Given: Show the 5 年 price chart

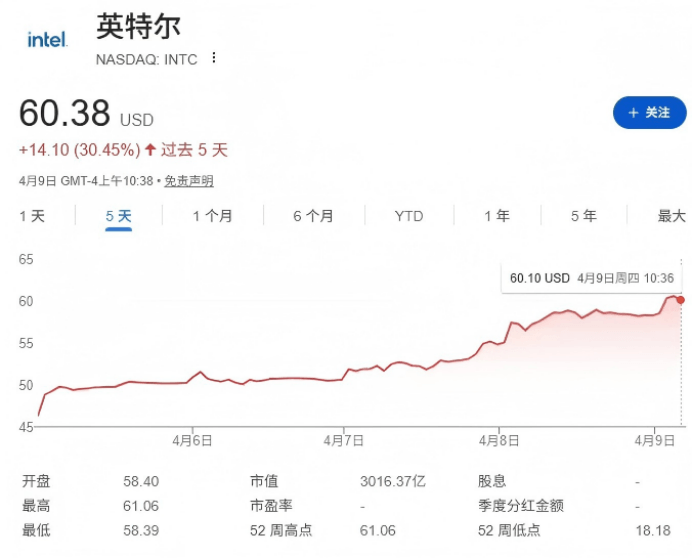Looking at the screenshot, I should coord(583,216).
